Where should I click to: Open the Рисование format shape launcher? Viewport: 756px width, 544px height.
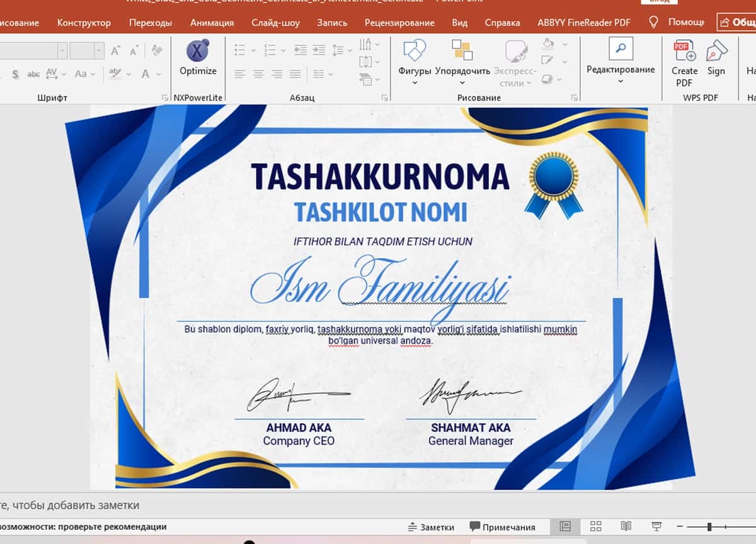click(575, 98)
